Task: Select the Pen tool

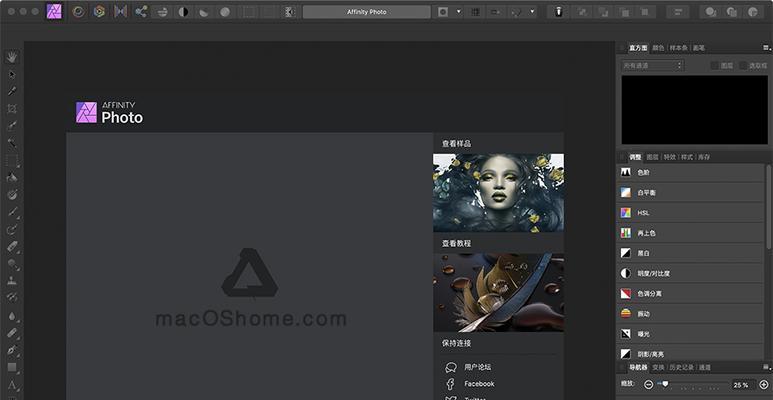Action: (x=12, y=350)
